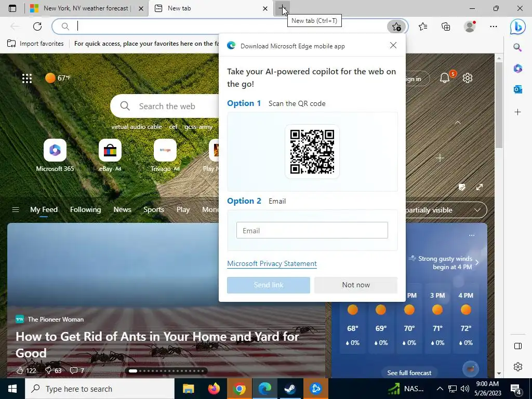
Task: Close the Edge mobile app popup
Action: (x=393, y=45)
